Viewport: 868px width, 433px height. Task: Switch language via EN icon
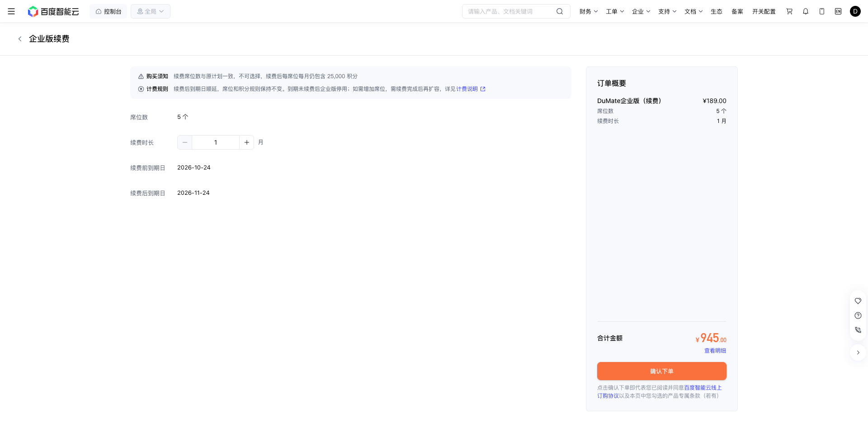coord(838,11)
